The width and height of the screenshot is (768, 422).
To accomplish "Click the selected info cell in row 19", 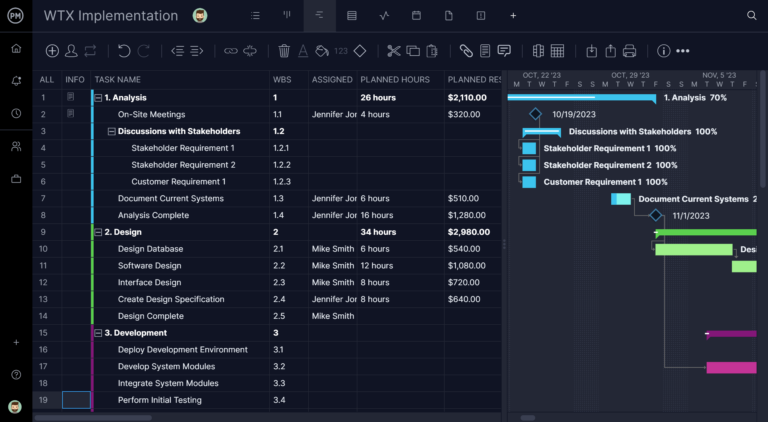I will click(76, 400).
